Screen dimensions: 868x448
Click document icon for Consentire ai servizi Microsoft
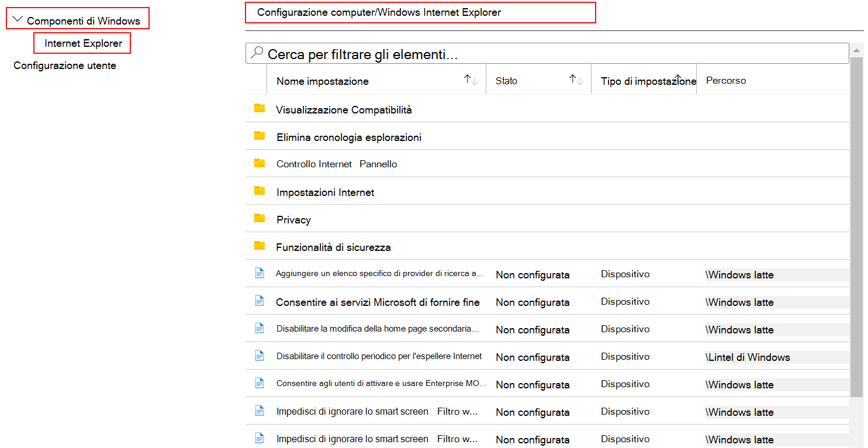[x=260, y=300]
